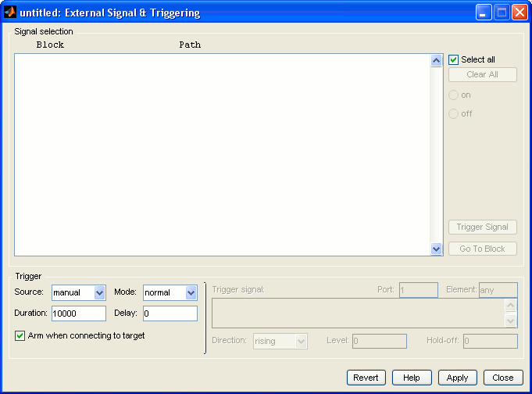Click the Close button at bottom
The image size is (532, 394).
(x=502, y=378)
